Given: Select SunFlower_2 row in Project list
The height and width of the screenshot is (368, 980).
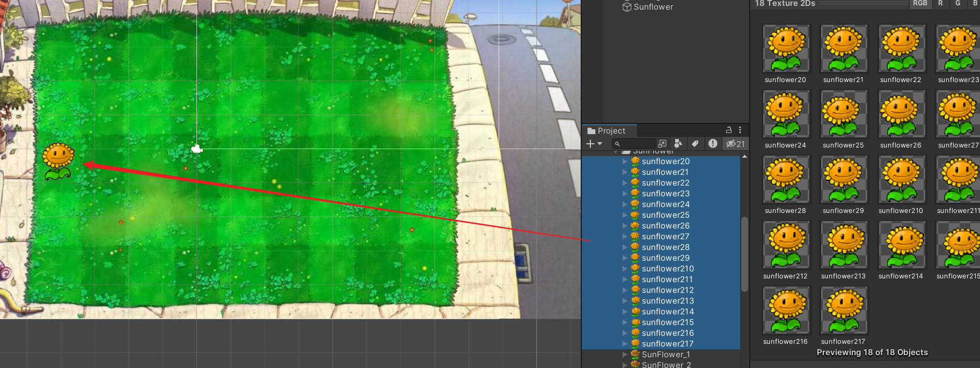Looking at the screenshot, I should click(661, 364).
